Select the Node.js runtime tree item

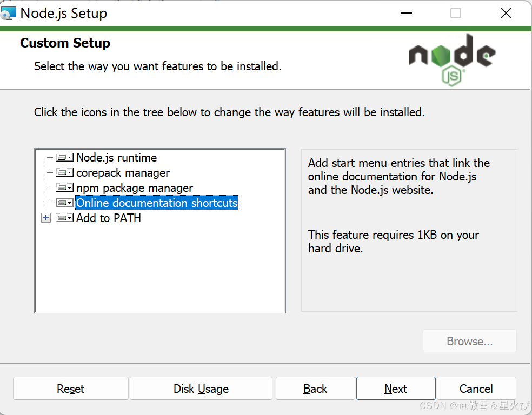[x=116, y=158]
